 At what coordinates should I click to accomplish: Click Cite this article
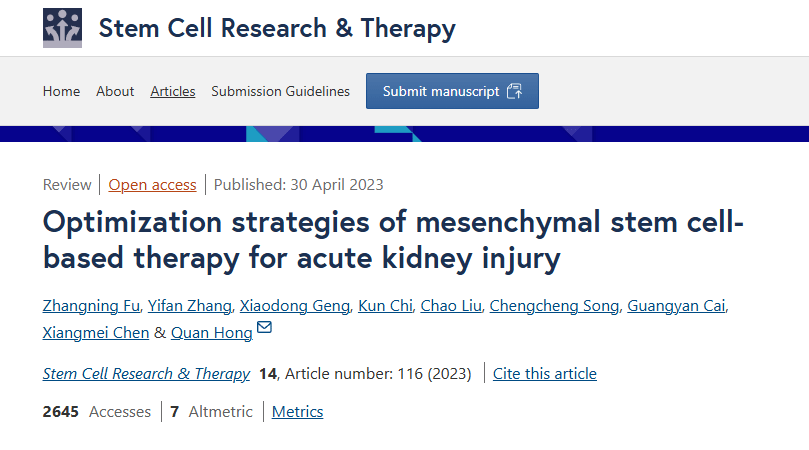click(x=545, y=374)
